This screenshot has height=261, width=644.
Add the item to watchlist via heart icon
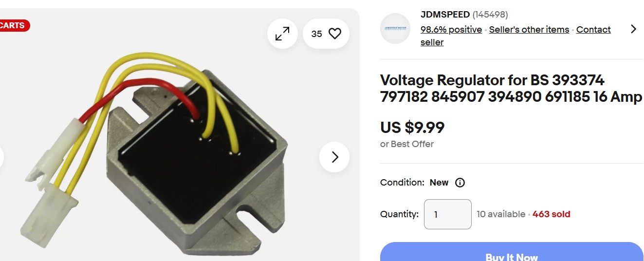(x=335, y=34)
